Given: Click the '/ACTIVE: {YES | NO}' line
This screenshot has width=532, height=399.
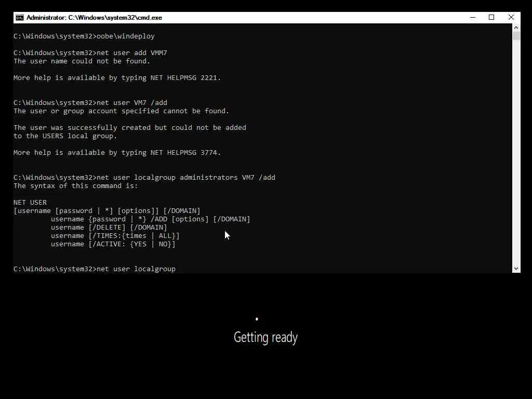Looking at the screenshot, I should 113,244.
